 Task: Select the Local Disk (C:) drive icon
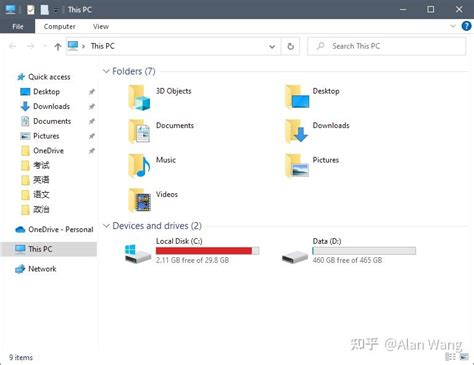coord(138,254)
